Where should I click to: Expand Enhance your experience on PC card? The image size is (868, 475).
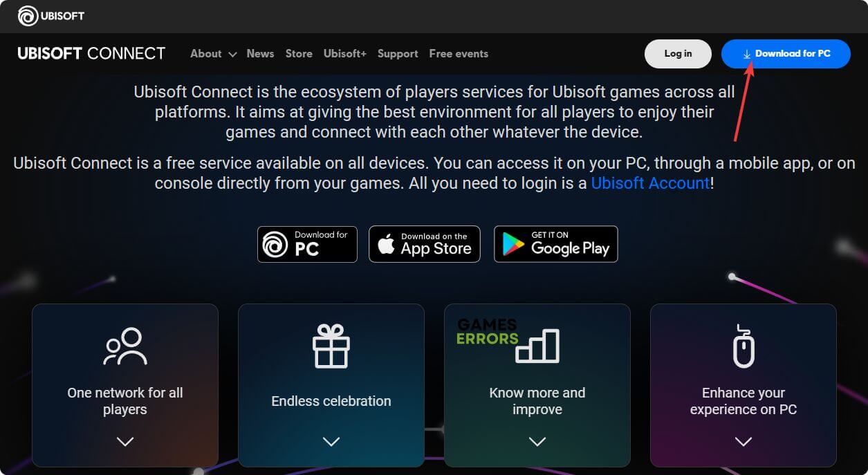click(744, 441)
